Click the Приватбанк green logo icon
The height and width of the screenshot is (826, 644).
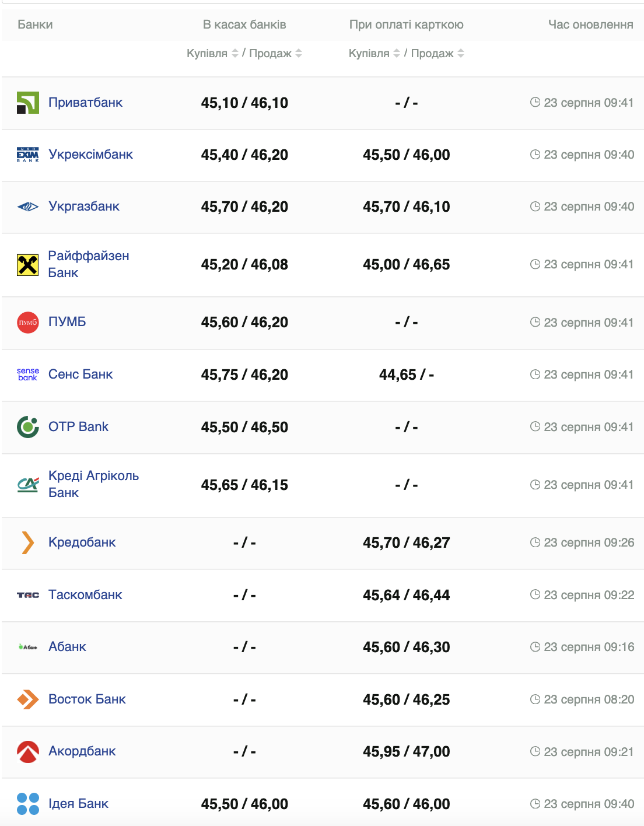click(27, 103)
